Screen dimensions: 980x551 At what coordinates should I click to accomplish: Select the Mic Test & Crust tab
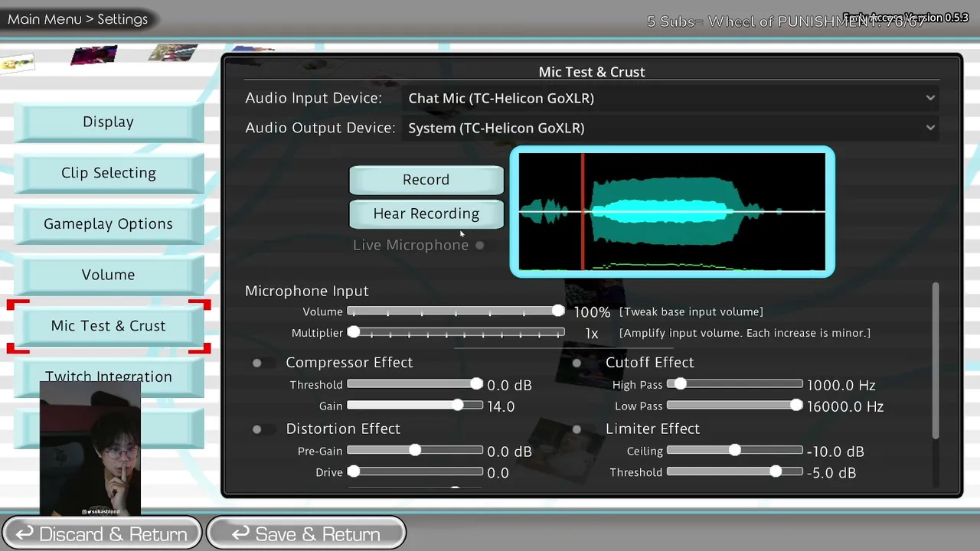108,326
